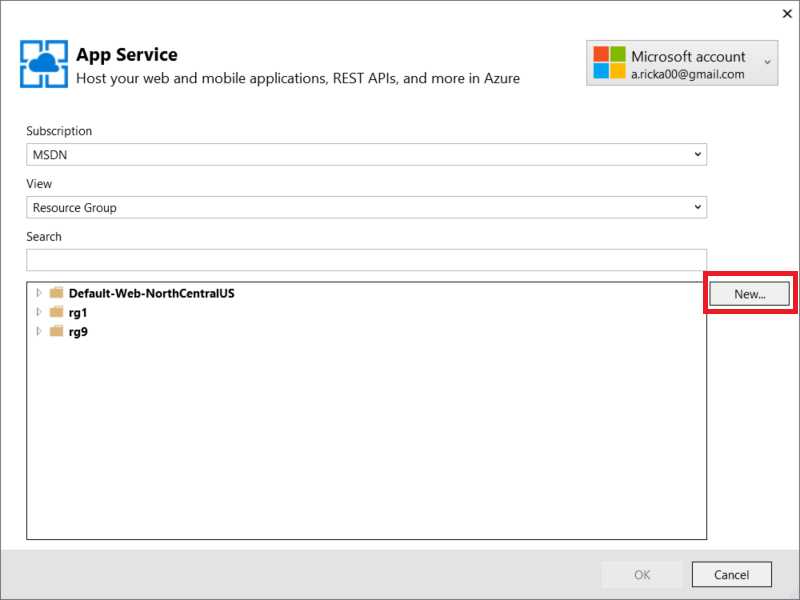Click the New... button
The image size is (800, 600).
pos(749,294)
